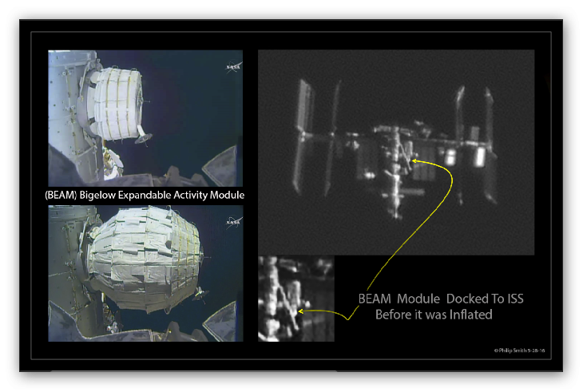The image size is (583, 392).
Task: Select the top-left uninflated BEAM photo
Action: [x=145, y=118]
